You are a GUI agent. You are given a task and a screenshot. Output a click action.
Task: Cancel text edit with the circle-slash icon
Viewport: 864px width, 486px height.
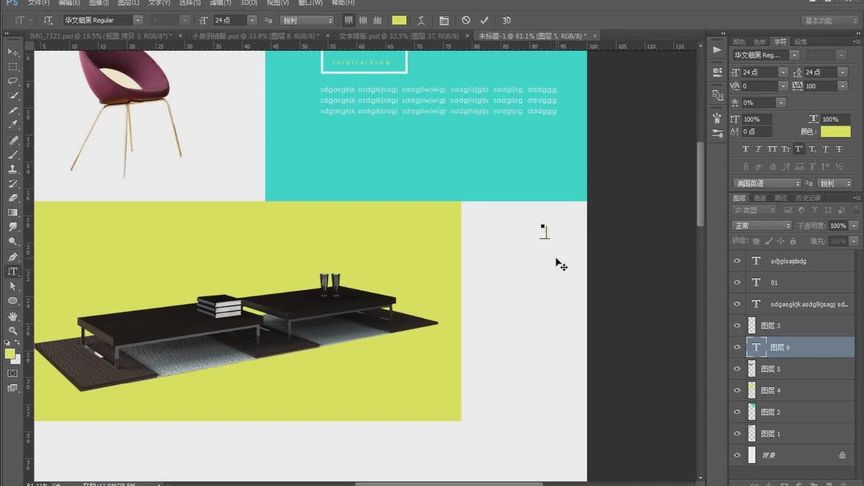tap(466, 20)
